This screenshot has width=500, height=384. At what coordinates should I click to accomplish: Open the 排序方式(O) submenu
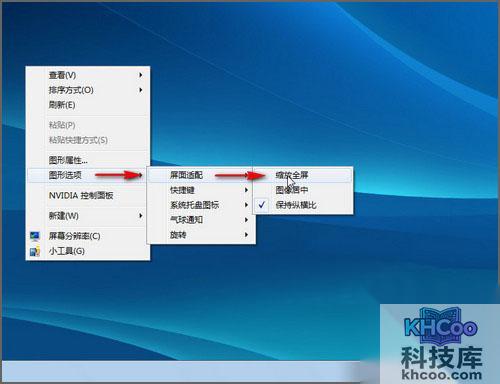88,90
